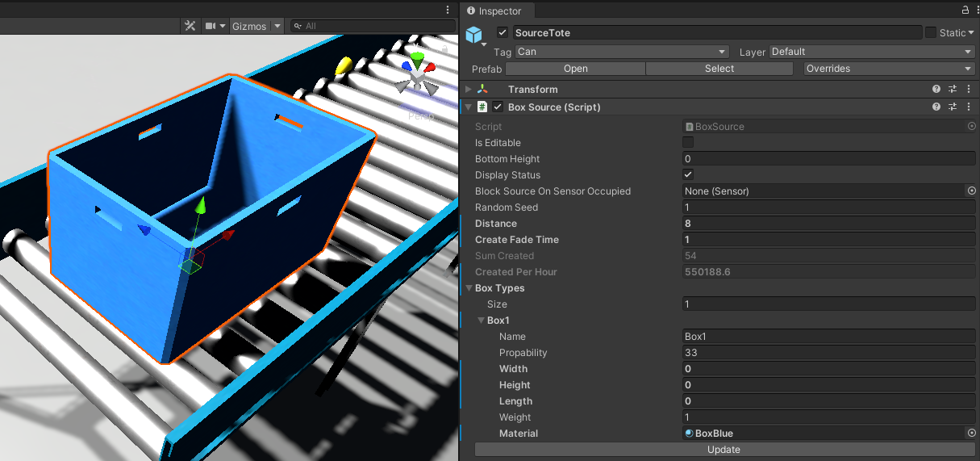Image resolution: width=980 pixels, height=461 pixels.
Task: Open the scene view tools settings icon
Action: click(190, 26)
